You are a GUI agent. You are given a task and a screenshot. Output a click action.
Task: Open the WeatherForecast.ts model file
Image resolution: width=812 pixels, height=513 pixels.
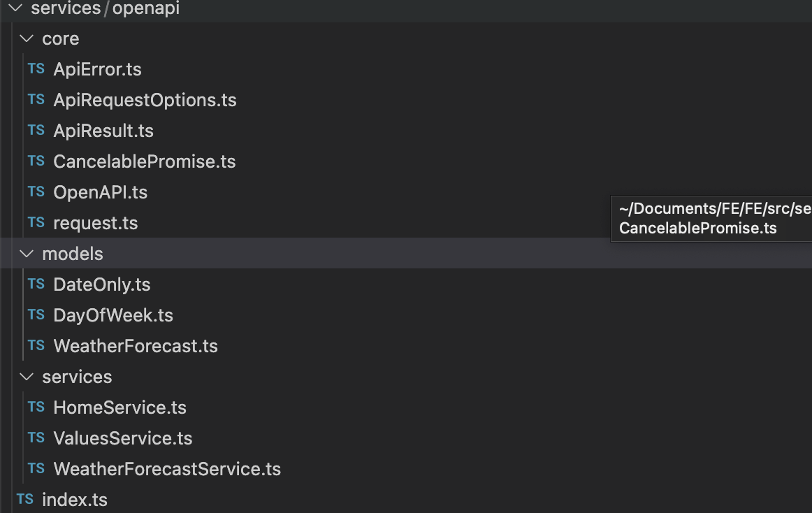click(x=136, y=346)
